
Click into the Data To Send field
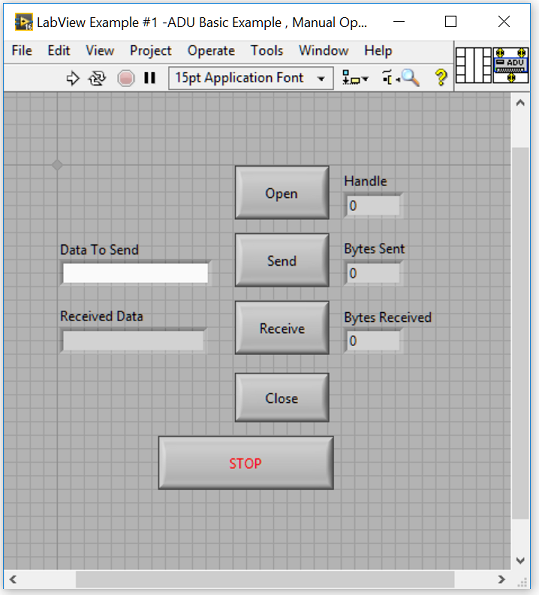tap(136, 273)
